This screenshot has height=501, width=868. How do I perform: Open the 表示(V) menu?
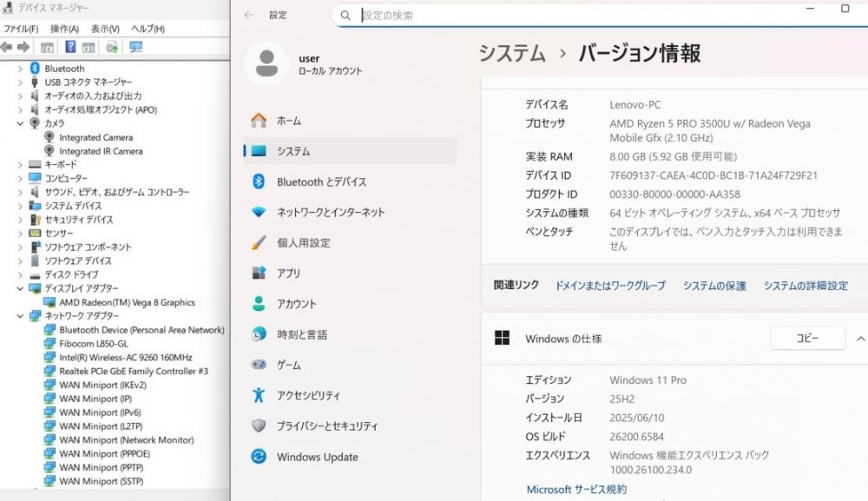click(105, 29)
